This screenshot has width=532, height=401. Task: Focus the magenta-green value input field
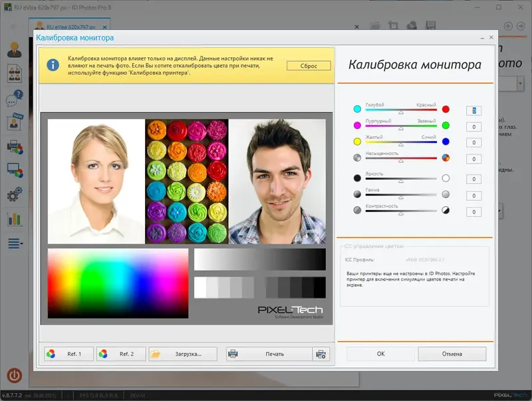(473, 127)
